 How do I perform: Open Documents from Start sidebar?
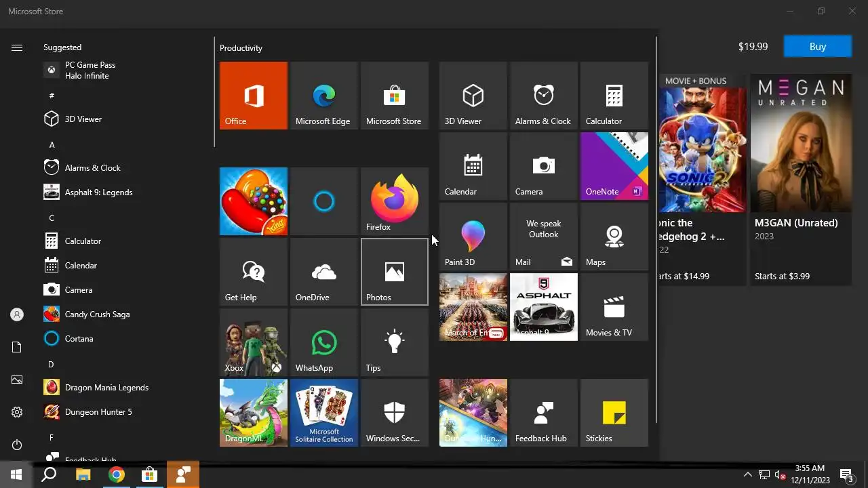tap(17, 347)
